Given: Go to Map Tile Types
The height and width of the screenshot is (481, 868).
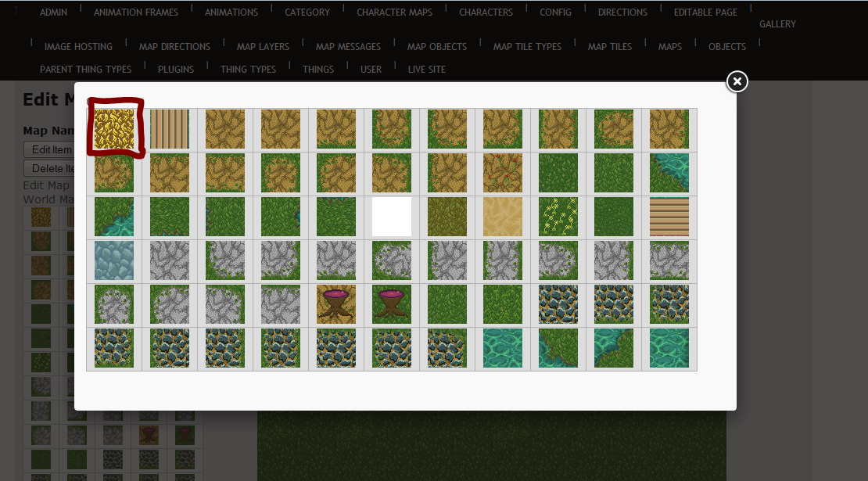Looking at the screenshot, I should pos(527,47).
